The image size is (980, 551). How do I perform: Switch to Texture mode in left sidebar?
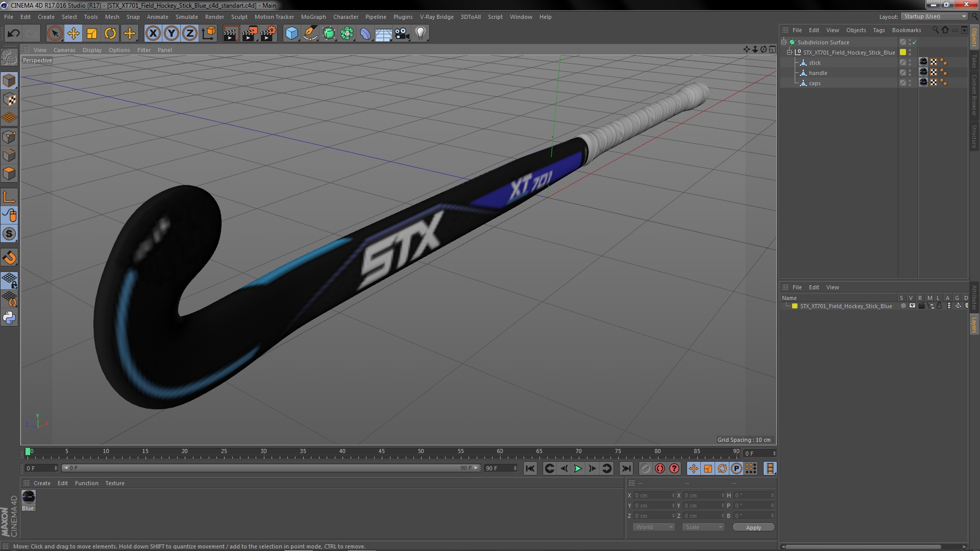(9, 99)
